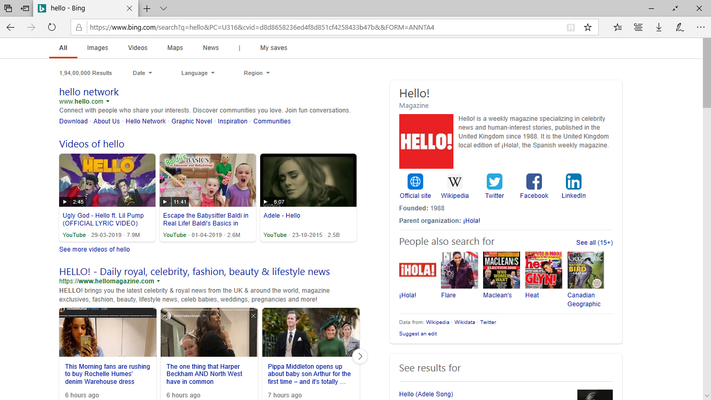Expand the Language filter dropdown
This screenshot has height=400, width=711.
pyautogui.click(x=198, y=73)
